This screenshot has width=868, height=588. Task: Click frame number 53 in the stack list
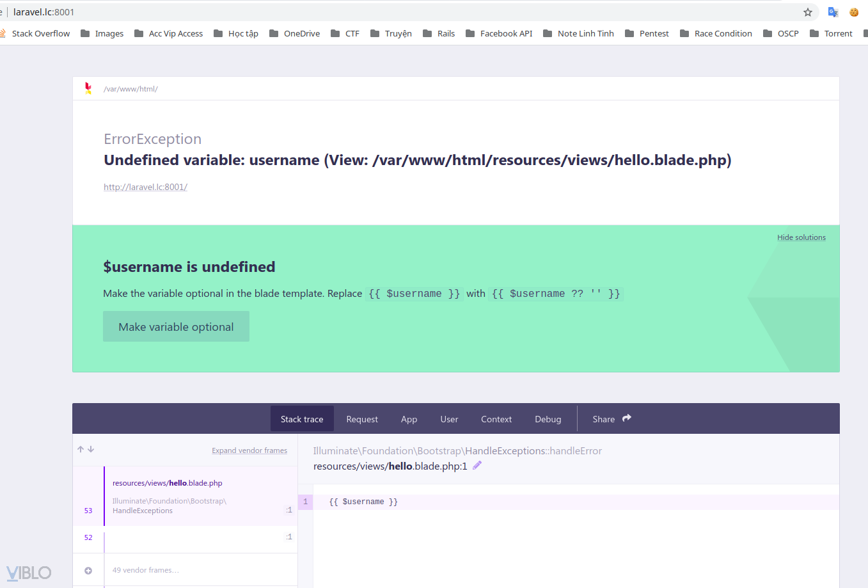[88, 511]
